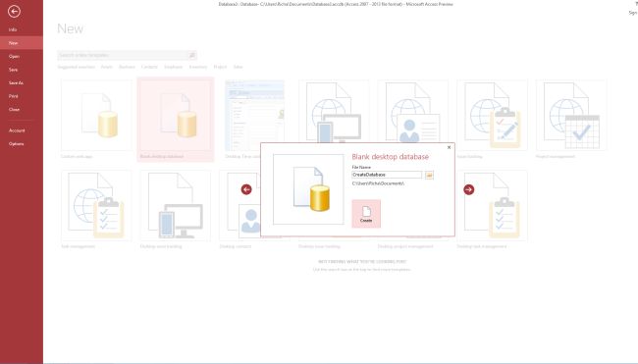638x364 pixels.
Task: Browse for database location folder icon
Action: [429, 175]
